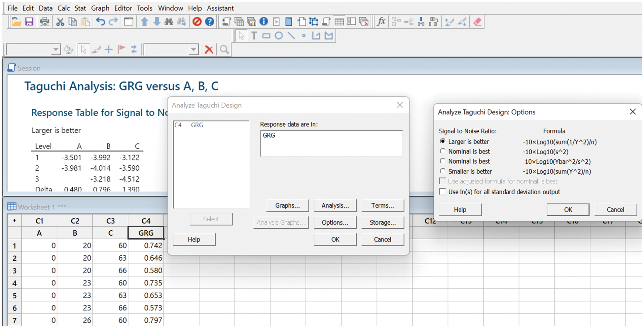Select the Smaller is better option
The image size is (644, 328).
443,171
